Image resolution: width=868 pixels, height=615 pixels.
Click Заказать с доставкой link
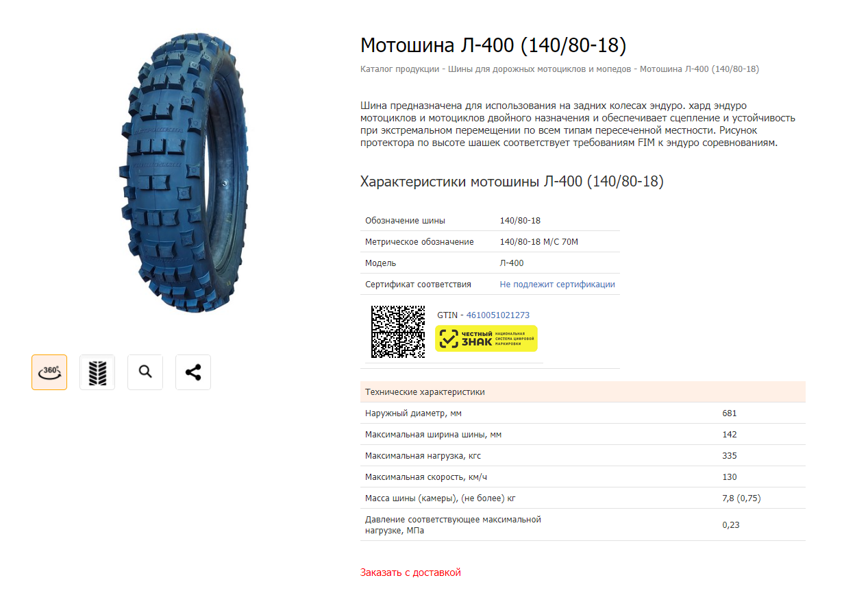coord(410,572)
